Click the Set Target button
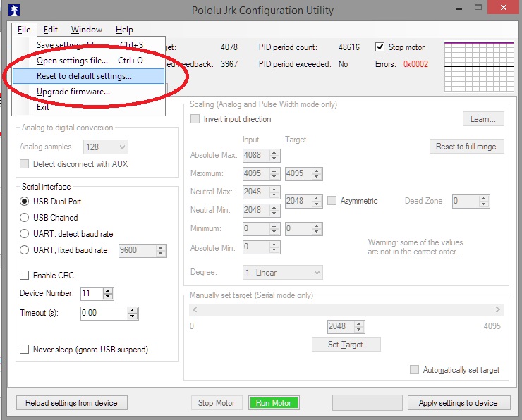The image size is (522, 420). pyautogui.click(x=346, y=345)
